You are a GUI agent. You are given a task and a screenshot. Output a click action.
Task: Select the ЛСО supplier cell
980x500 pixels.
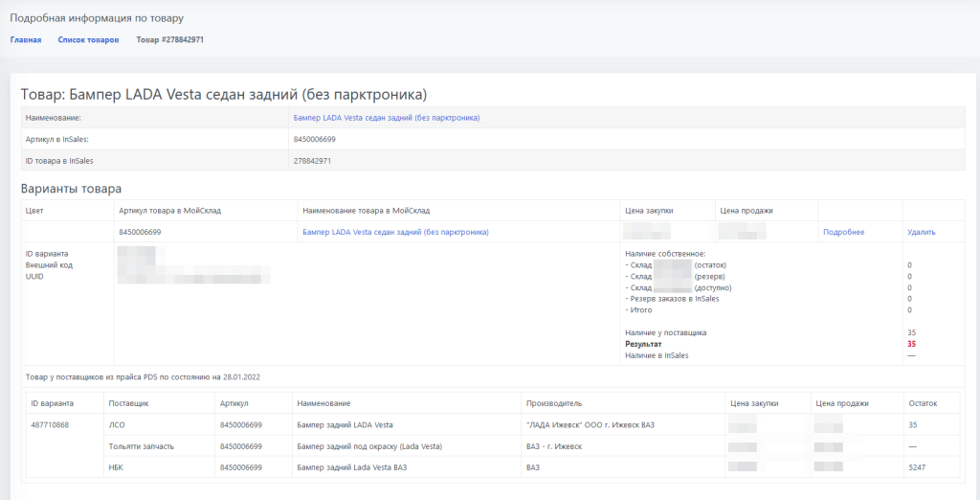(x=118, y=424)
